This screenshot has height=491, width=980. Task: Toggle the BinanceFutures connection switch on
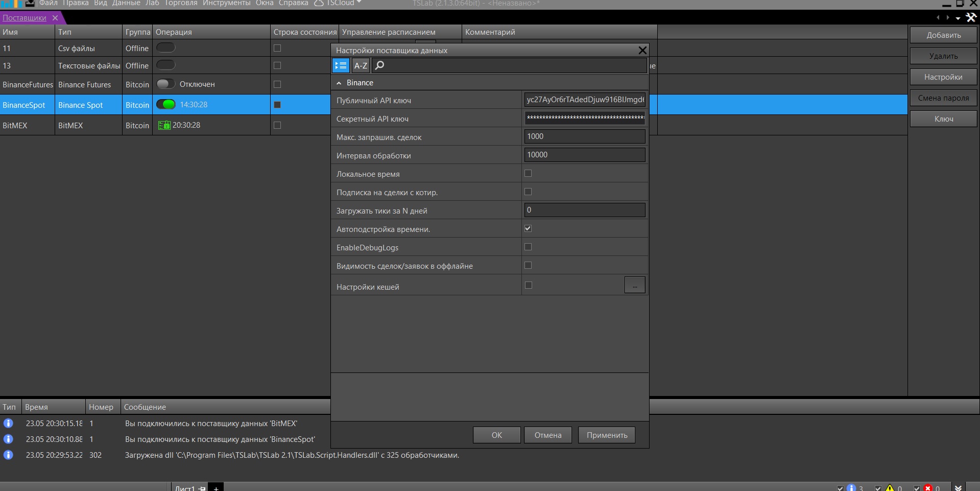pyautogui.click(x=165, y=84)
